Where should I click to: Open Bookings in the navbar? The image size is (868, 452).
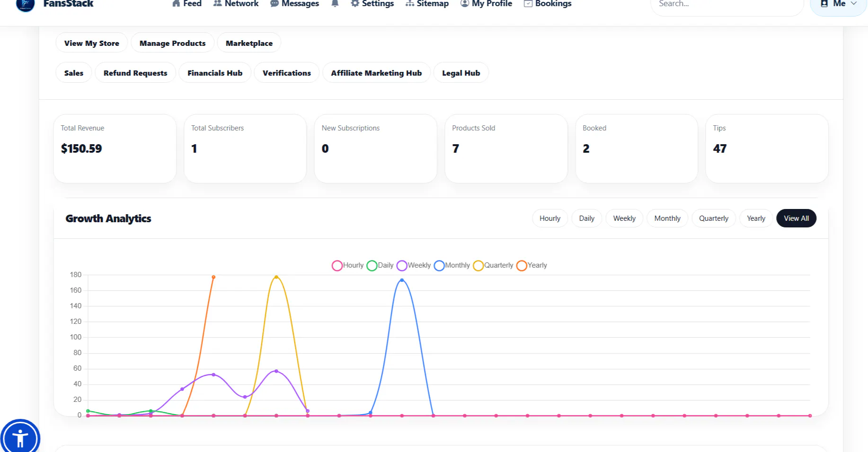(548, 4)
